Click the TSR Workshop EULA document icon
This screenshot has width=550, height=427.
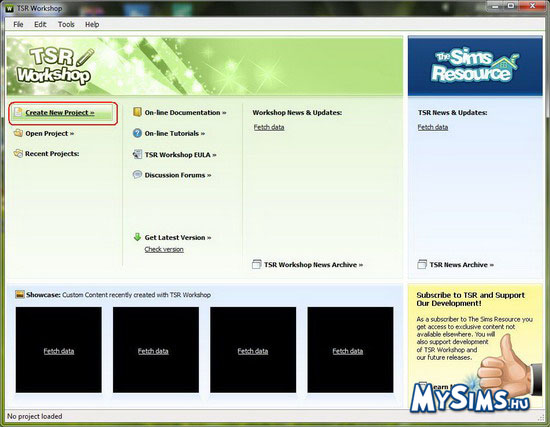[x=137, y=154]
